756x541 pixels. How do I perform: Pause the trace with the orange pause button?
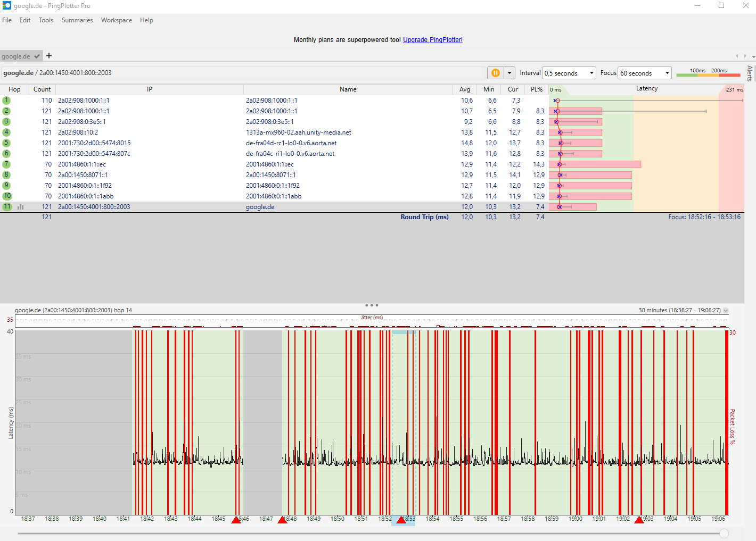(x=495, y=73)
